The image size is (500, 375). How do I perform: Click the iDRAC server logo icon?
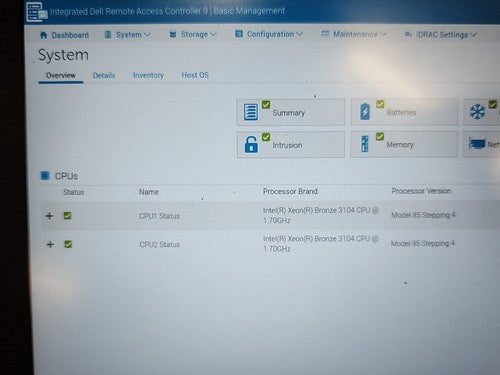pyautogui.click(x=37, y=12)
